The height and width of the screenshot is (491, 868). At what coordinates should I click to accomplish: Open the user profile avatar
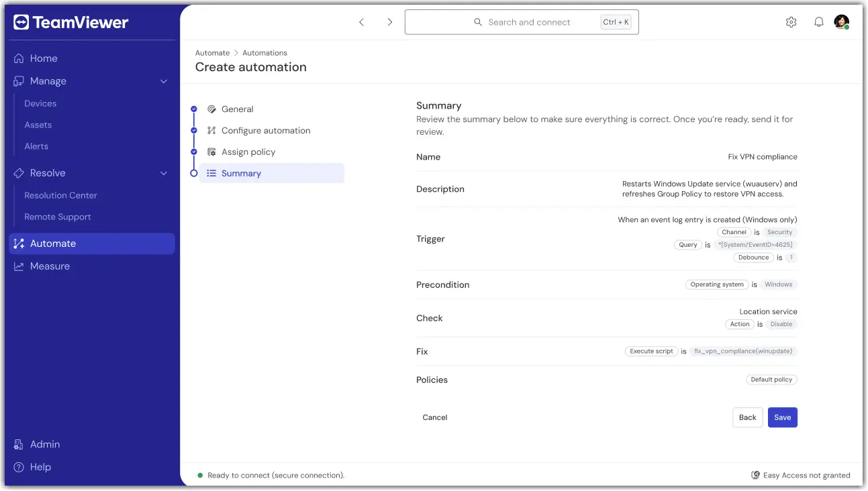[842, 22]
